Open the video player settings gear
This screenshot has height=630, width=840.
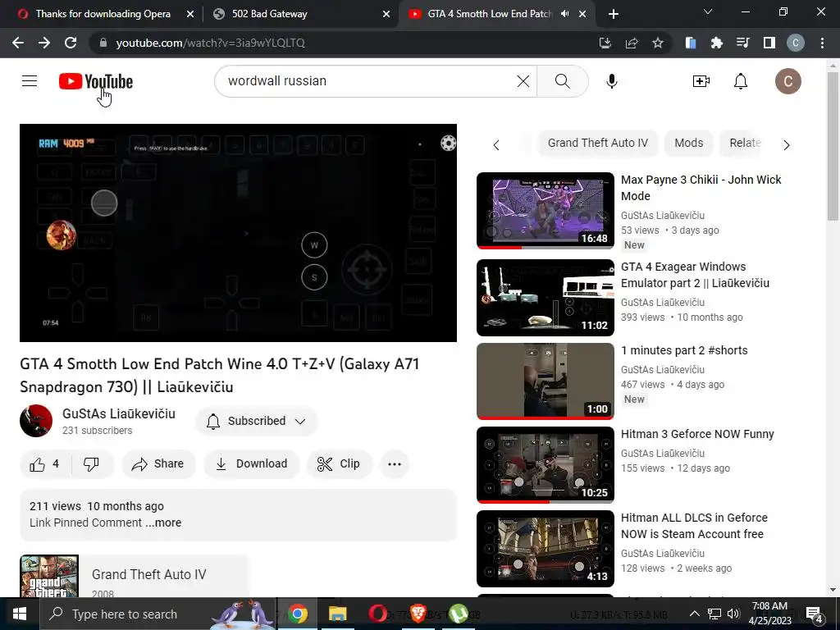pos(449,143)
